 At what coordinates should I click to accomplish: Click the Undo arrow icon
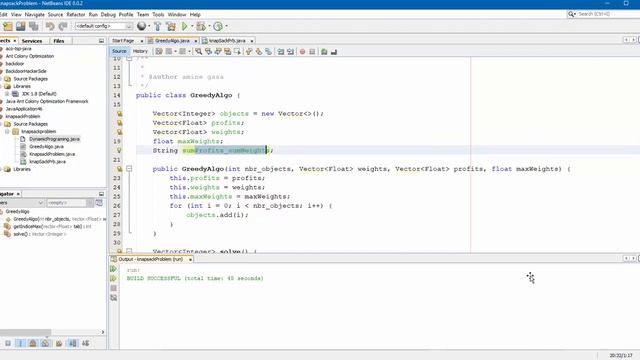(50, 27)
